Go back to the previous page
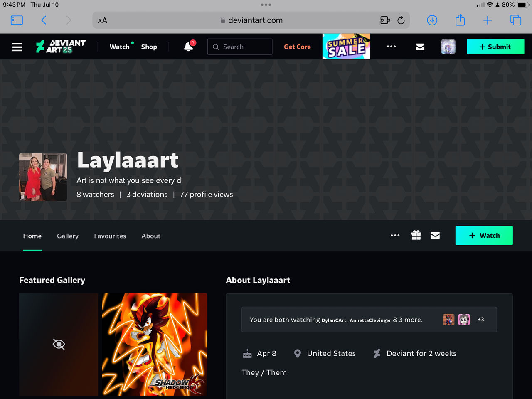 tap(44, 20)
